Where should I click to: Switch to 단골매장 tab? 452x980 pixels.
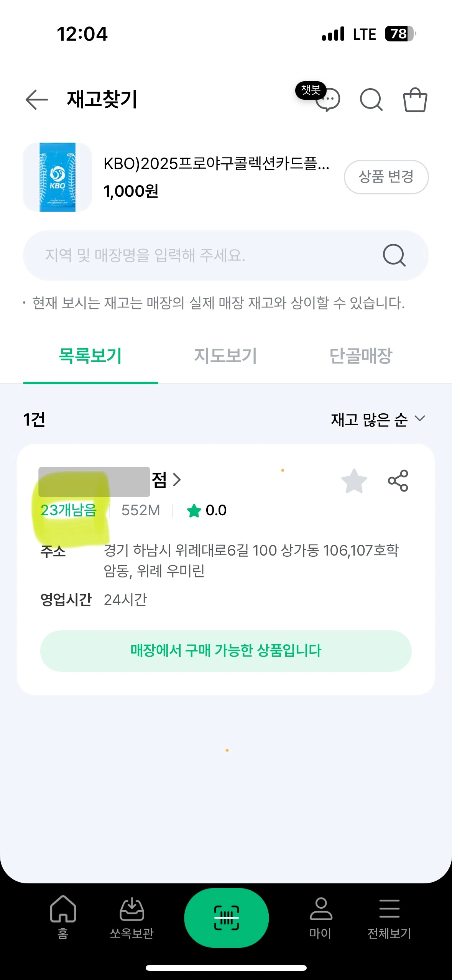pos(361,355)
